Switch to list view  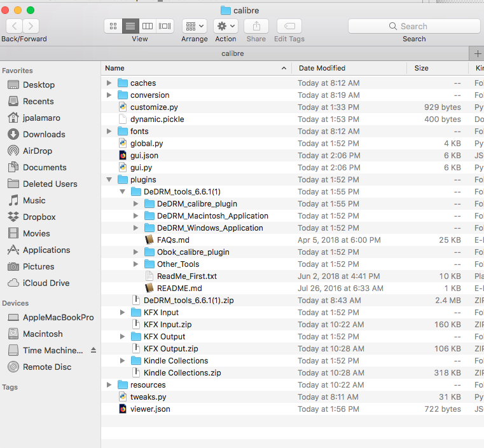pyautogui.click(x=130, y=26)
